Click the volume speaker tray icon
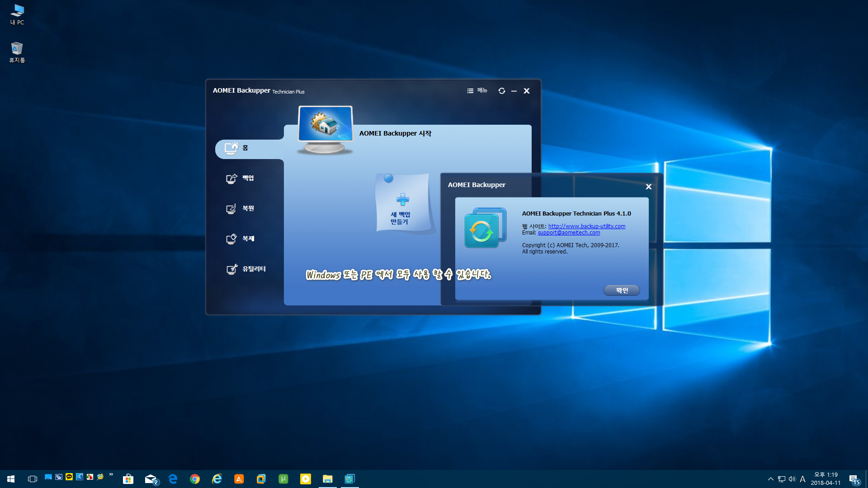The width and height of the screenshot is (868, 488). coord(792,479)
